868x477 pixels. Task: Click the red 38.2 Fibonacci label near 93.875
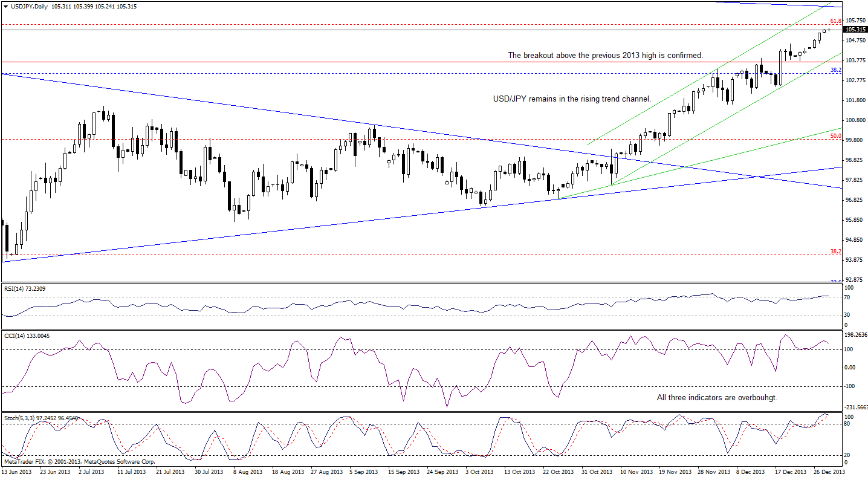pyautogui.click(x=835, y=251)
